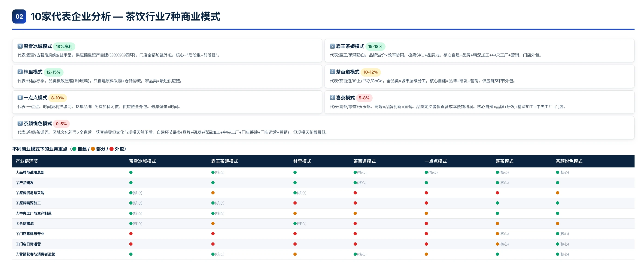
Task: Click the orange dot for 霸王茶姬 in ③原料贸易与采购 row
Action: click(x=213, y=193)
